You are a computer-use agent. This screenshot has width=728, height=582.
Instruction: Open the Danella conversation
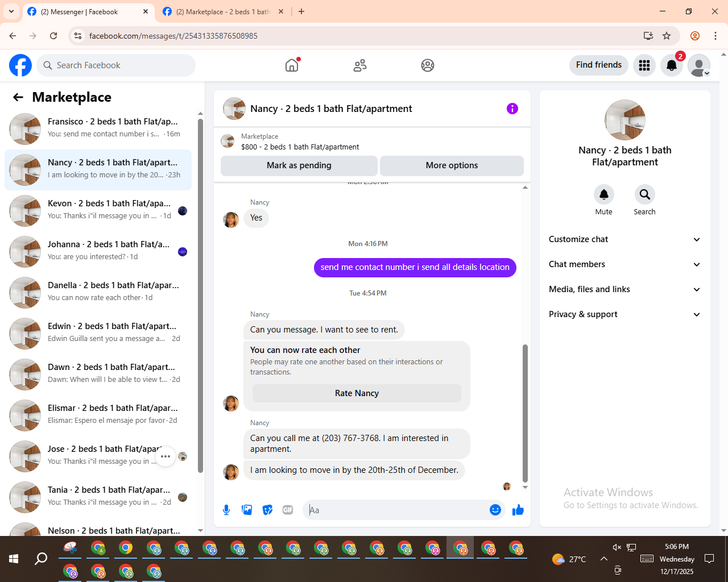[98, 293]
